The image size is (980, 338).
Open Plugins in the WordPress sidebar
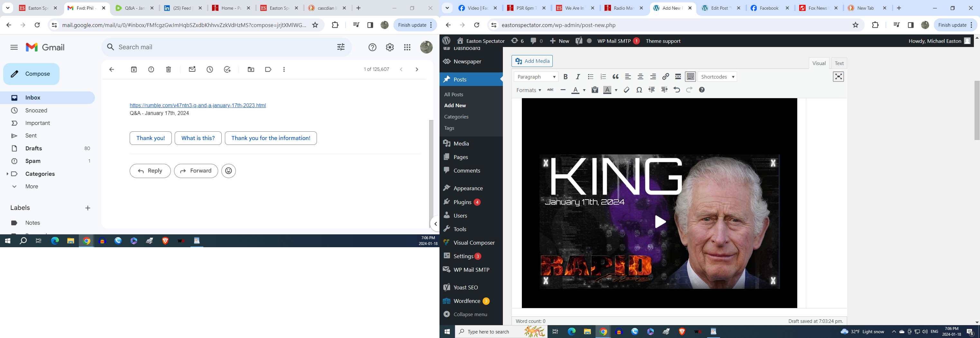coord(462,202)
